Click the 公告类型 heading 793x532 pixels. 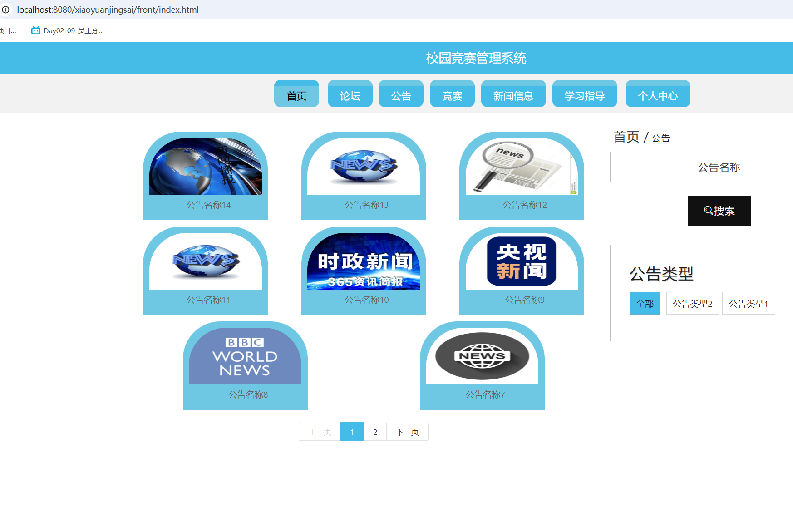point(661,274)
